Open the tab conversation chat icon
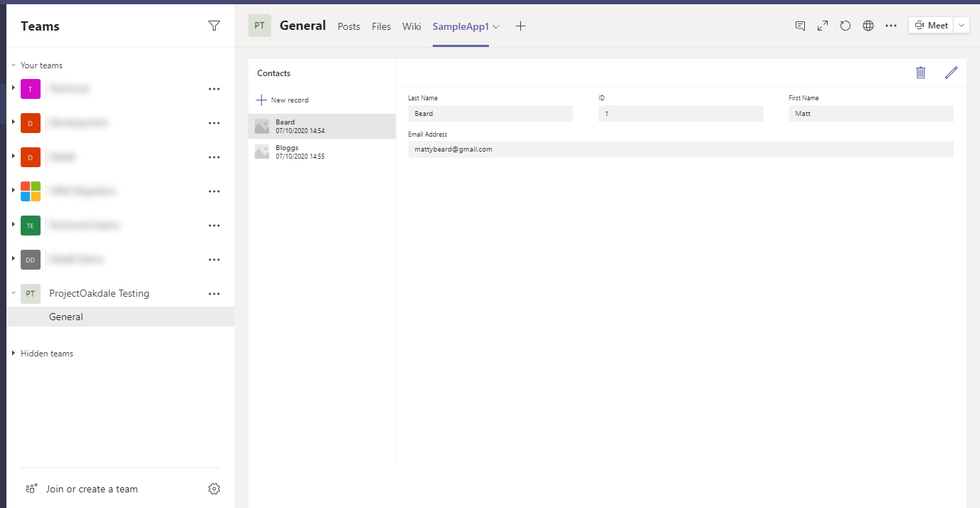The width and height of the screenshot is (980, 508). point(800,26)
